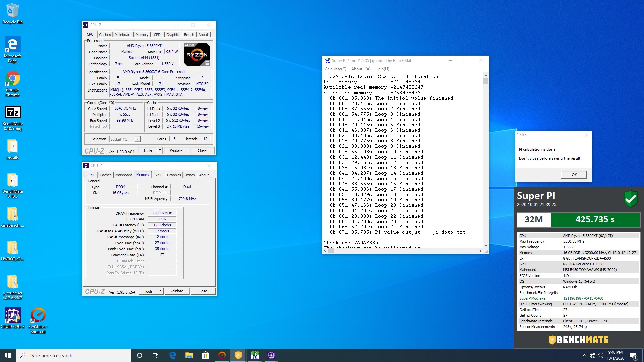Viewport: 644px width, 362px height.
Task: Select BenchMate 0.10.5-big 7z archive icon
Action: tap(12, 118)
